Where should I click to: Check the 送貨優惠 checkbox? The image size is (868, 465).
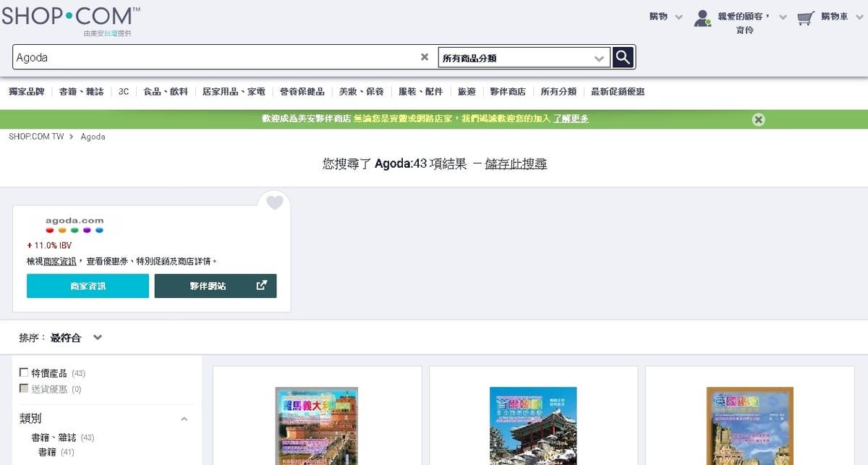pyautogui.click(x=24, y=389)
